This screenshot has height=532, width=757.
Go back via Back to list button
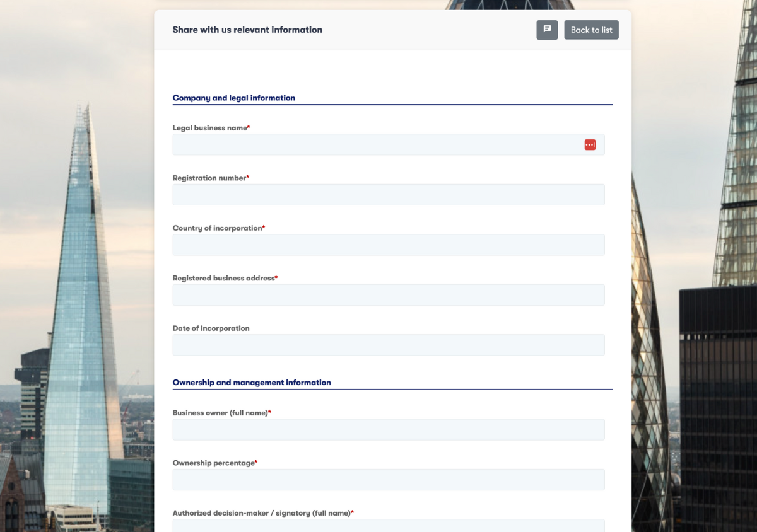[x=591, y=30]
